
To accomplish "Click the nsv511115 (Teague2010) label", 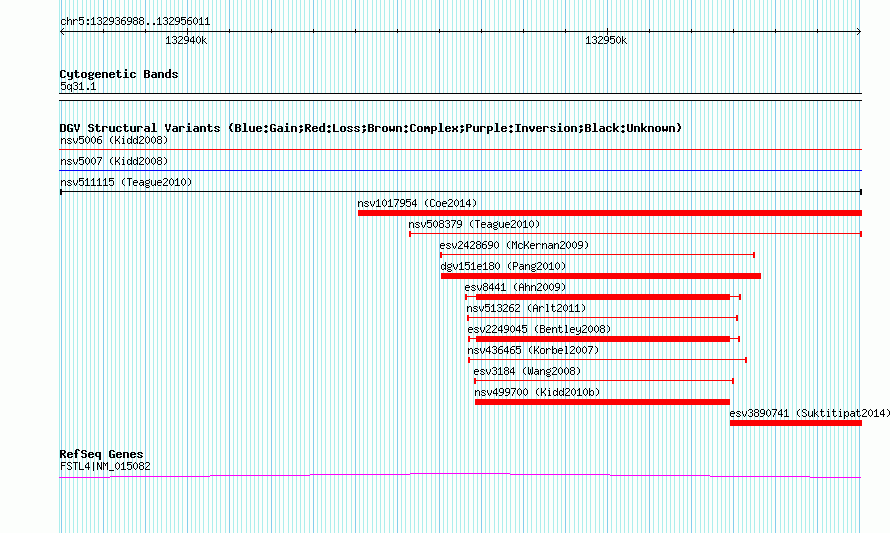I will [x=126, y=182].
